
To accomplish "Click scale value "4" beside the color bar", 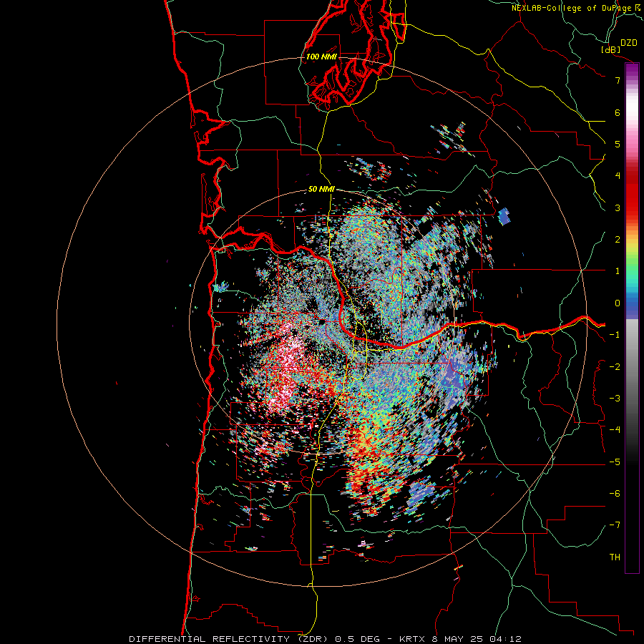I will click(x=618, y=176).
